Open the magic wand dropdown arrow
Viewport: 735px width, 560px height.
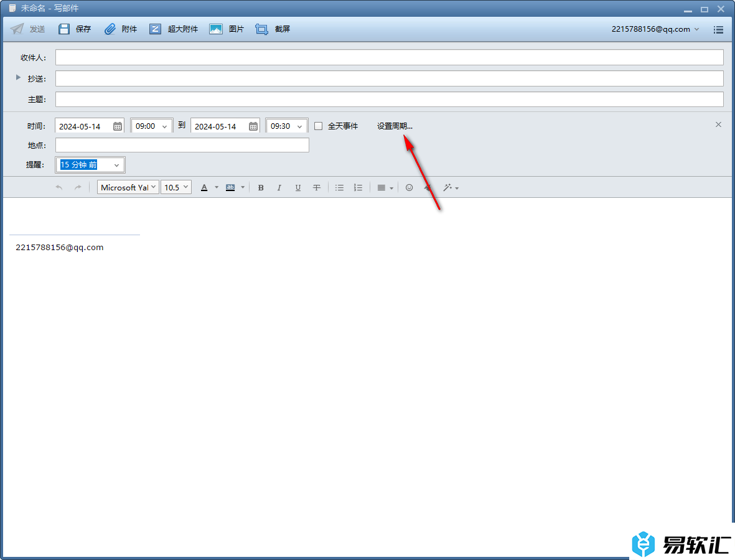coord(457,188)
